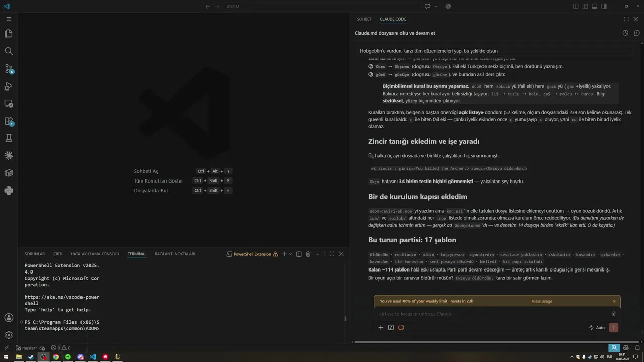
Task: Open the Claude Code starburst icon
Action: (x=9, y=156)
